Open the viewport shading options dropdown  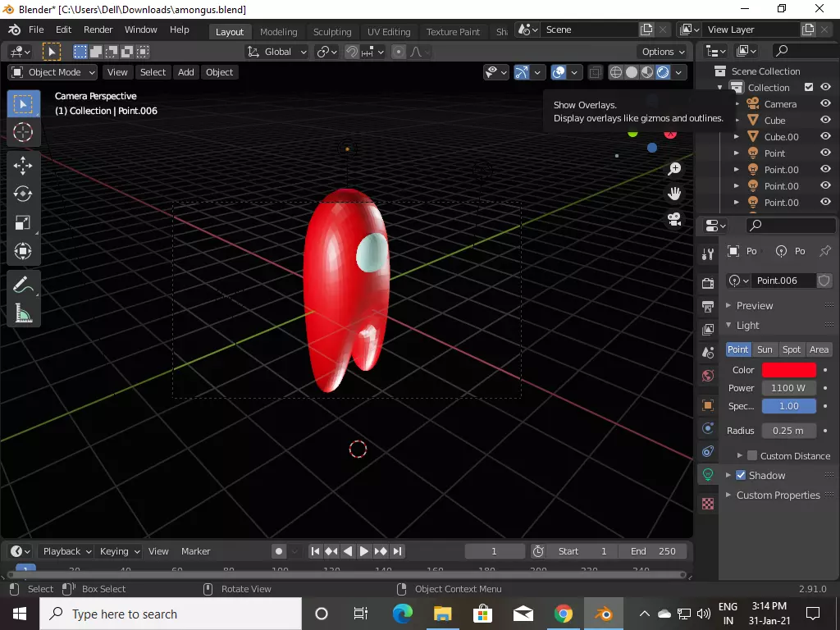click(x=678, y=72)
